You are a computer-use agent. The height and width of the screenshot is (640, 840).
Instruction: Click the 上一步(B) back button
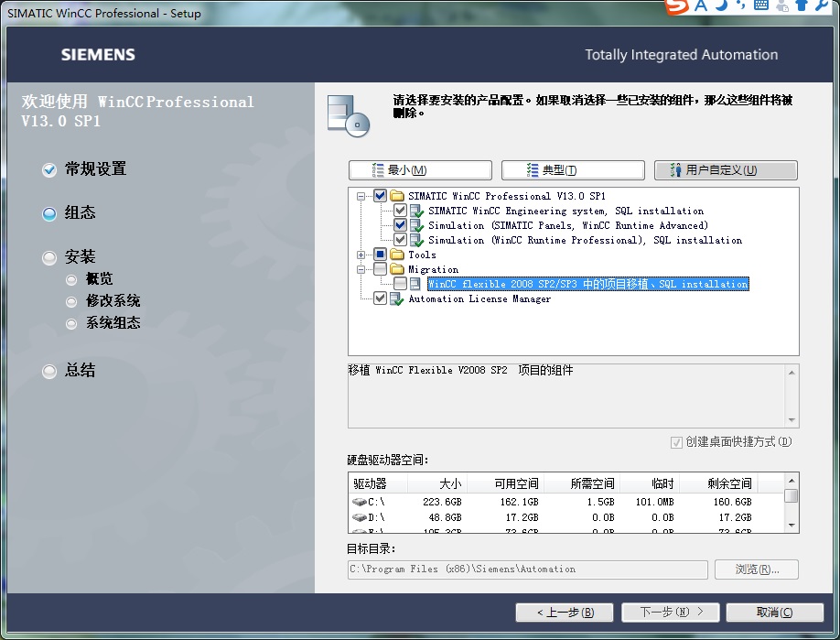point(564,613)
